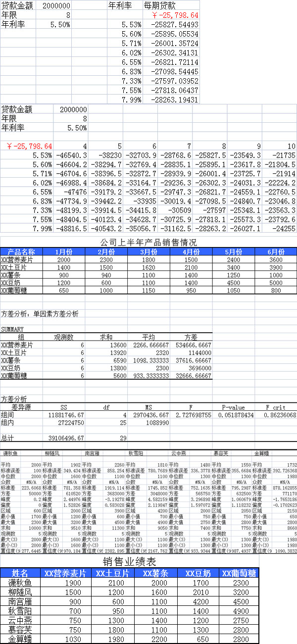This screenshot has width=297, height=644.
Task: Select the 6月份 column header
Action: (x=276, y=251)
